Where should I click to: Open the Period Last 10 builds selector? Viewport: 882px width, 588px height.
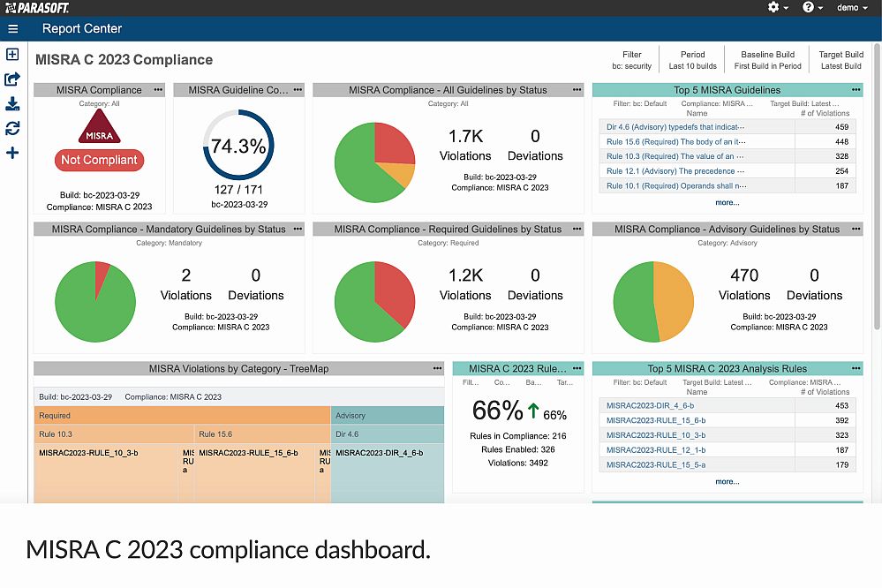coord(692,60)
